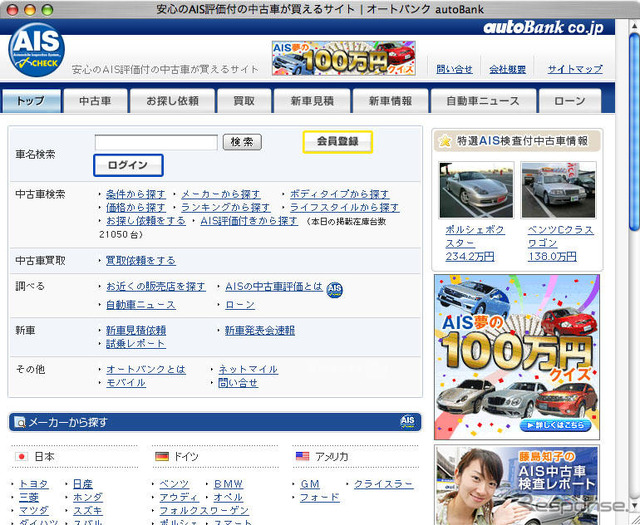Click 買取依頼をする link

[x=141, y=260]
